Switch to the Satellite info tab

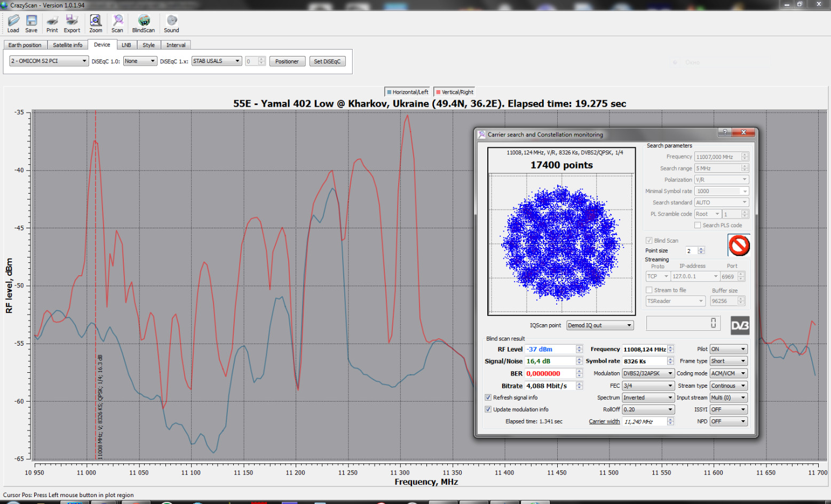[68, 45]
